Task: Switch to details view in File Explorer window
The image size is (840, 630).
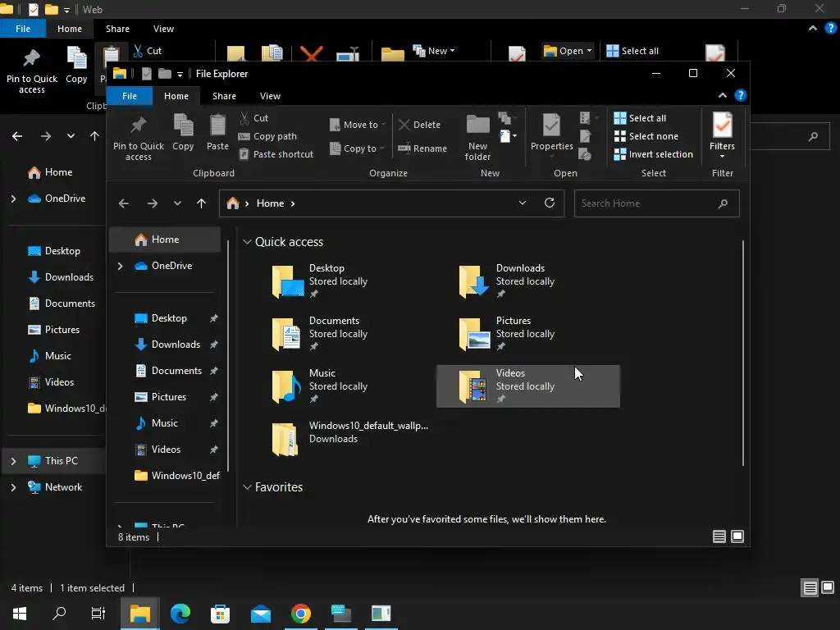Action: [719, 536]
